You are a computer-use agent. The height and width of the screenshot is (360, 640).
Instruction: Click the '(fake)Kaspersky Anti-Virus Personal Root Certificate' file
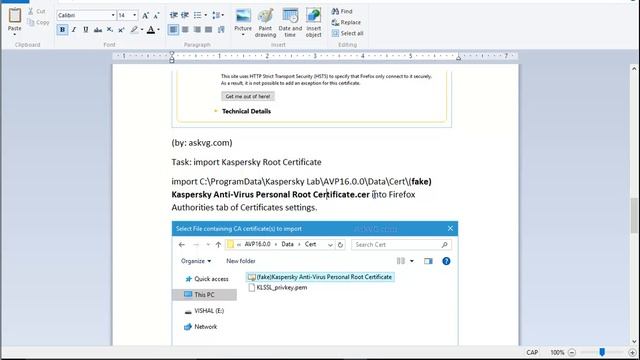point(320,277)
